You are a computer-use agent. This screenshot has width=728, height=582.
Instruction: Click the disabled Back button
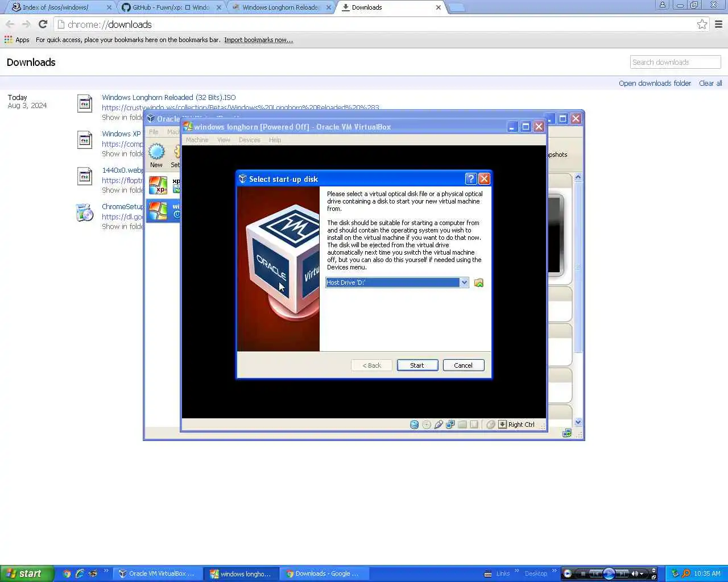click(x=372, y=365)
